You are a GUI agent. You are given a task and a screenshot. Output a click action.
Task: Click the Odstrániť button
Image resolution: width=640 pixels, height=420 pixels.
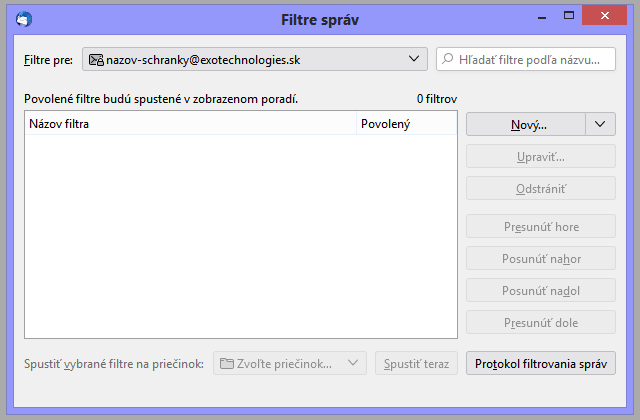(541, 188)
